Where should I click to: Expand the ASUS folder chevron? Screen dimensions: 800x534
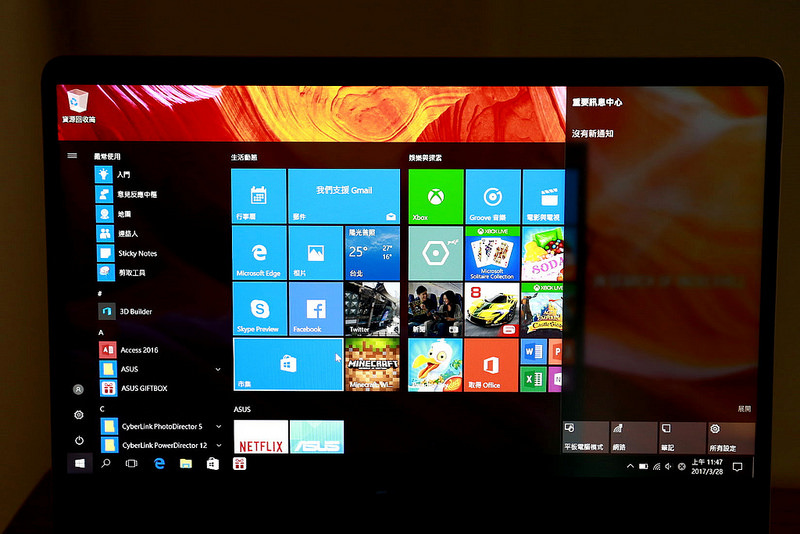pyautogui.click(x=218, y=369)
